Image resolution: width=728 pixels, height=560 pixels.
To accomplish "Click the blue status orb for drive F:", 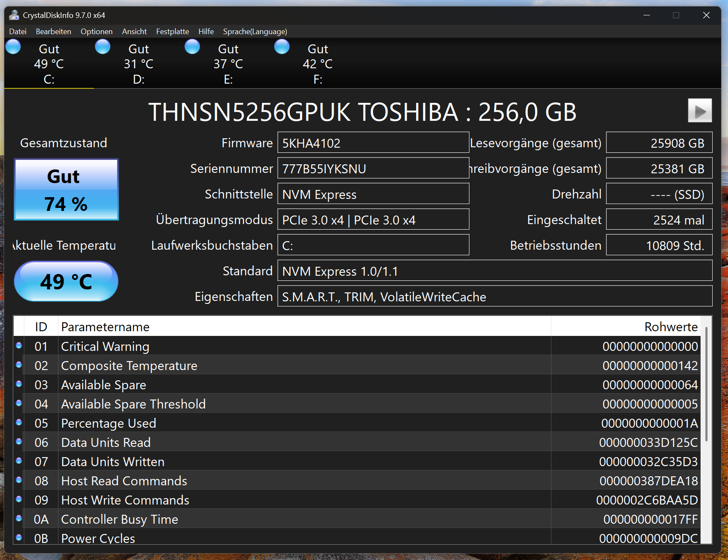I will point(282,47).
